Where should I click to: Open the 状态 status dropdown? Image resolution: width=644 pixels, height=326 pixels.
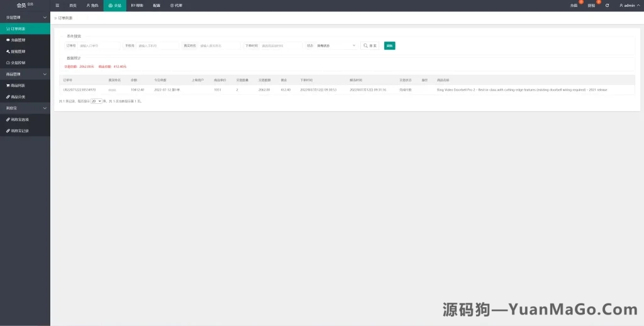tap(336, 46)
